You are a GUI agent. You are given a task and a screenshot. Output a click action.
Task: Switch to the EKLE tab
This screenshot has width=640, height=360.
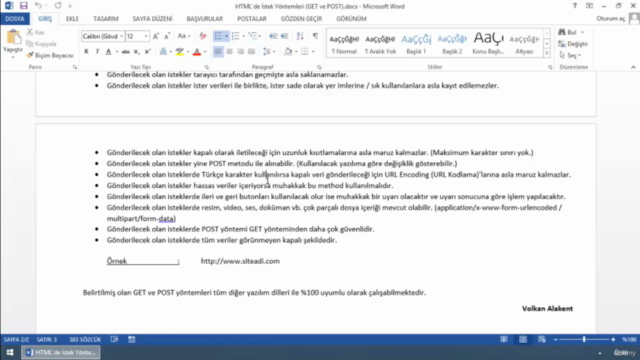click(x=72, y=19)
